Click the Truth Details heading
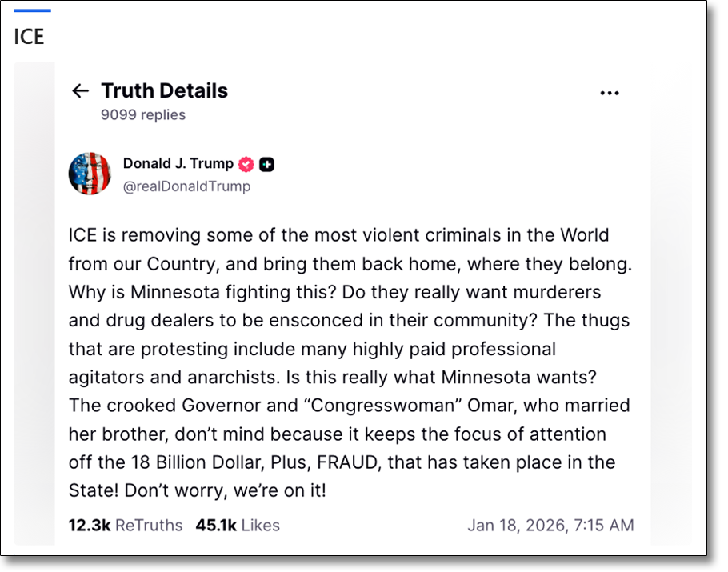The width and height of the screenshot is (728, 572). (x=164, y=91)
